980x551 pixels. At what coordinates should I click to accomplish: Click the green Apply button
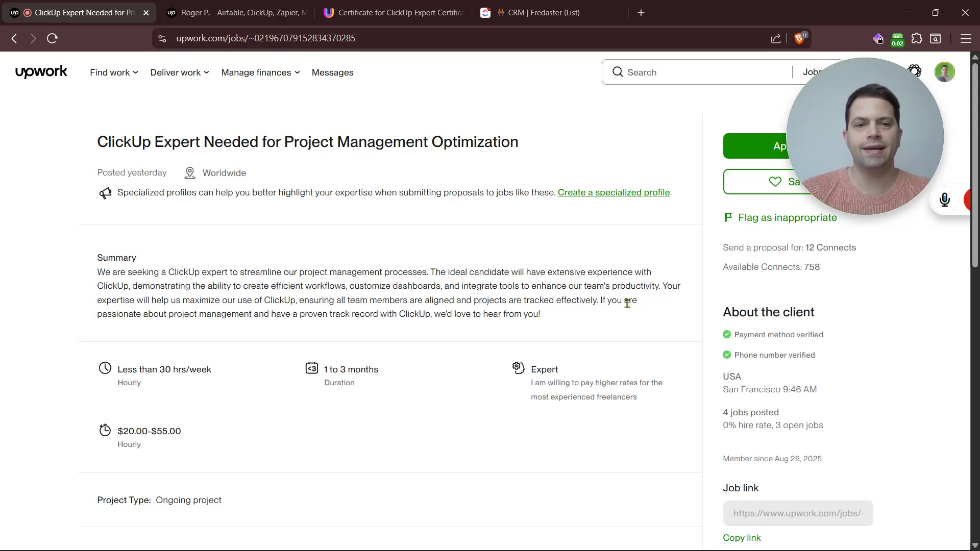(x=755, y=146)
